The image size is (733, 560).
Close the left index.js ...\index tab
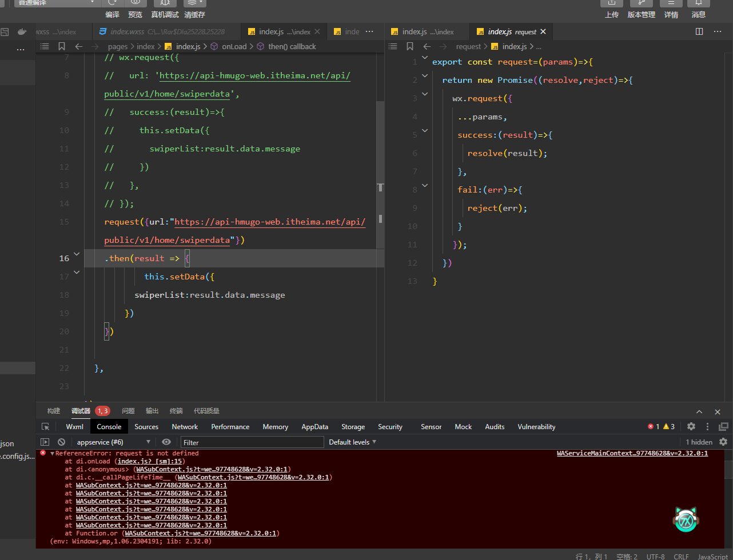click(x=318, y=32)
